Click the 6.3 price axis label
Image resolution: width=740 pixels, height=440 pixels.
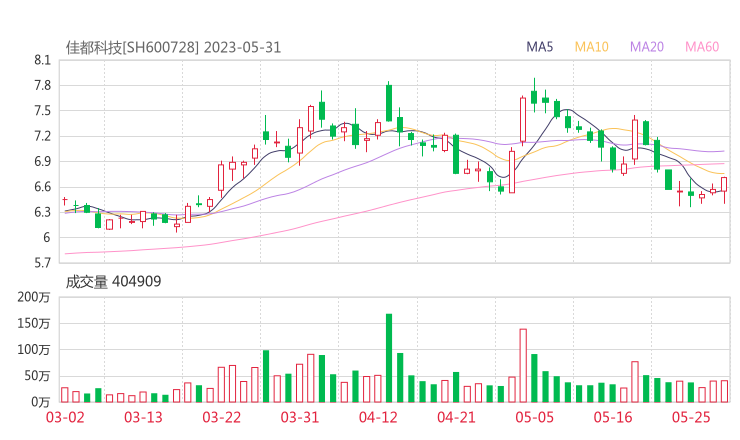coord(42,212)
